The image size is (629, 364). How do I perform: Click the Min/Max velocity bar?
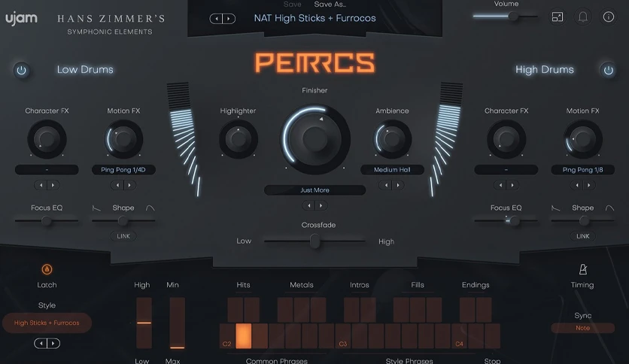point(177,323)
